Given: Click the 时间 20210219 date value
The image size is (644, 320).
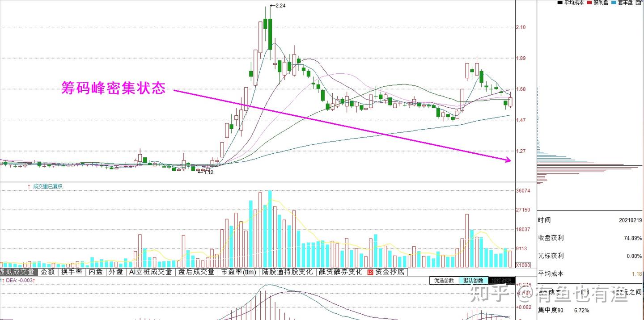Looking at the screenshot, I should pos(631,220).
